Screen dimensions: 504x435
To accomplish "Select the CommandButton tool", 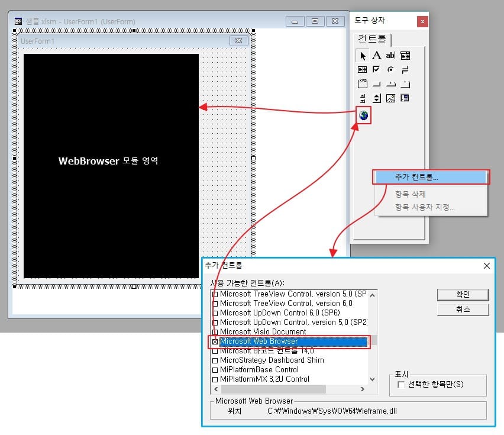I will coord(376,84).
